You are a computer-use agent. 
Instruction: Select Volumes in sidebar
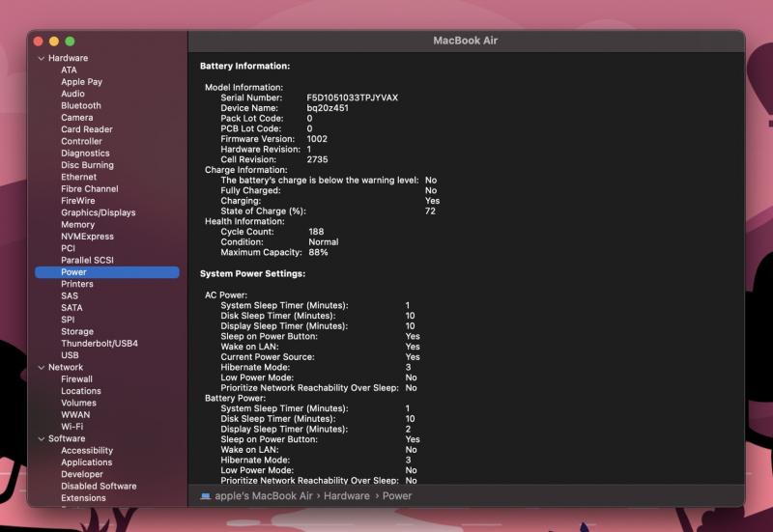[x=78, y=403]
